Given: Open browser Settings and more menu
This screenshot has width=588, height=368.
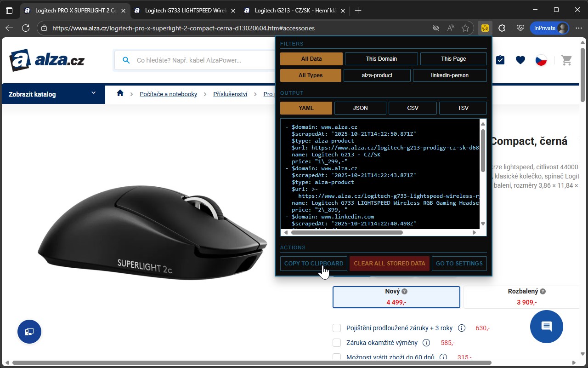Looking at the screenshot, I should [578, 28].
